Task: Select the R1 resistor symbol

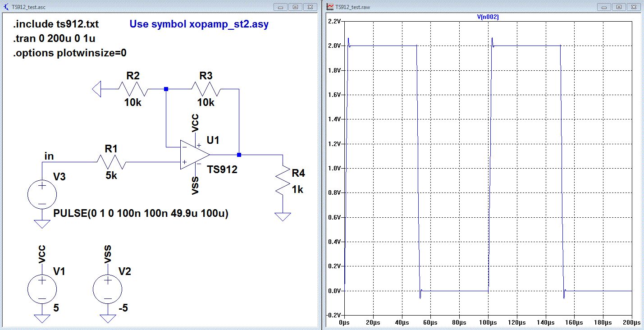Action: [111, 161]
